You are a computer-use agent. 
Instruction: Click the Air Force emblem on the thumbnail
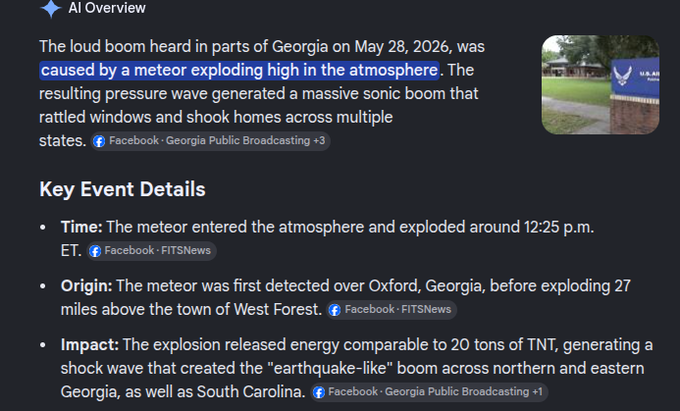coord(622,75)
